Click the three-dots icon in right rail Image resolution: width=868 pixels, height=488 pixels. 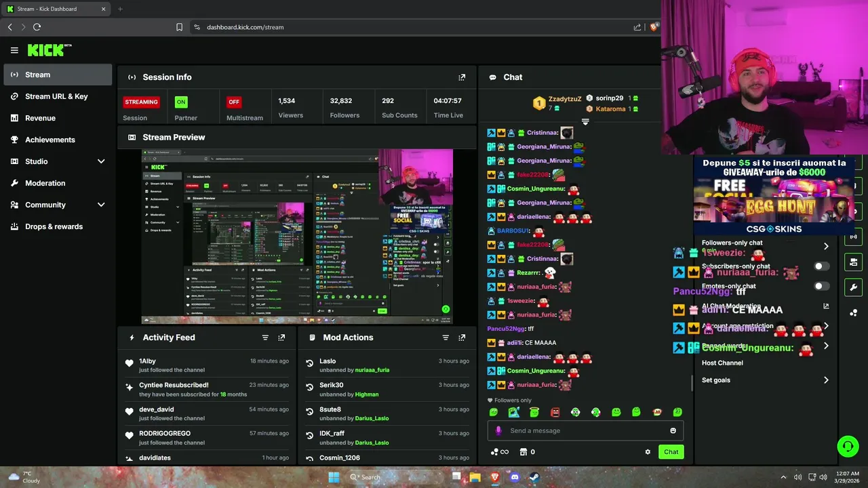point(853,312)
